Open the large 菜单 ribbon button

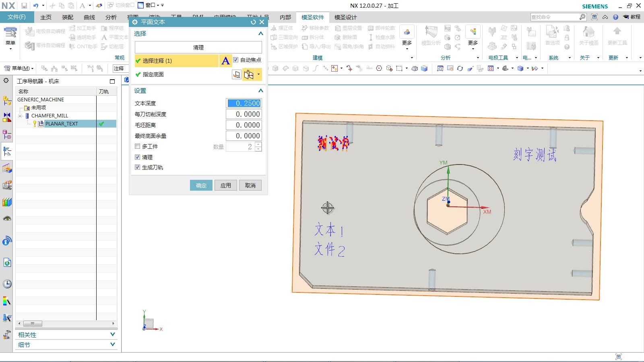(x=10, y=37)
